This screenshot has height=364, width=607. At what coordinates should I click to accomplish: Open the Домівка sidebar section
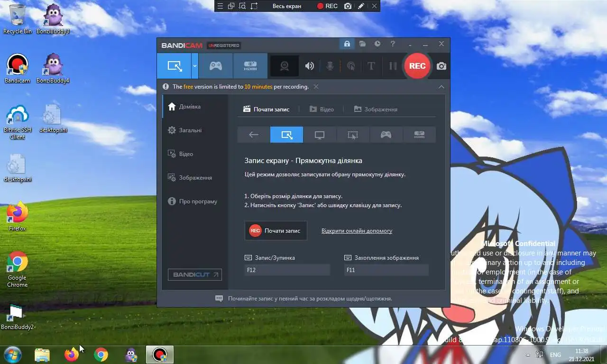tap(195, 107)
